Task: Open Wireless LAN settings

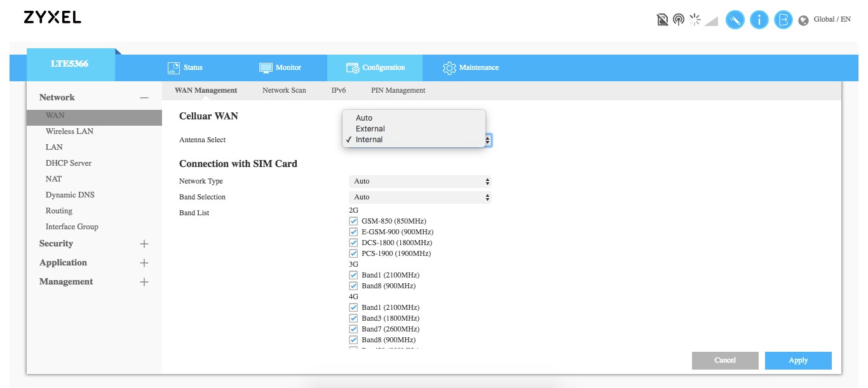Action: point(69,131)
